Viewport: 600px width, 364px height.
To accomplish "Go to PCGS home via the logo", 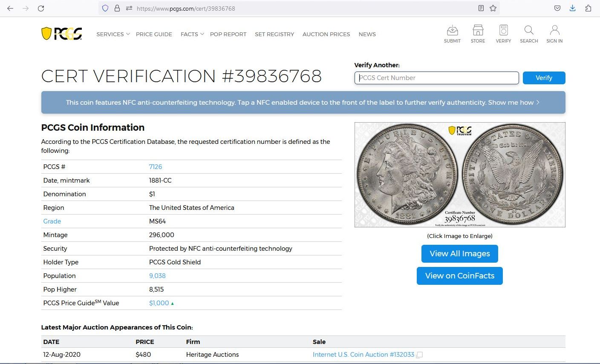I will pyautogui.click(x=62, y=34).
